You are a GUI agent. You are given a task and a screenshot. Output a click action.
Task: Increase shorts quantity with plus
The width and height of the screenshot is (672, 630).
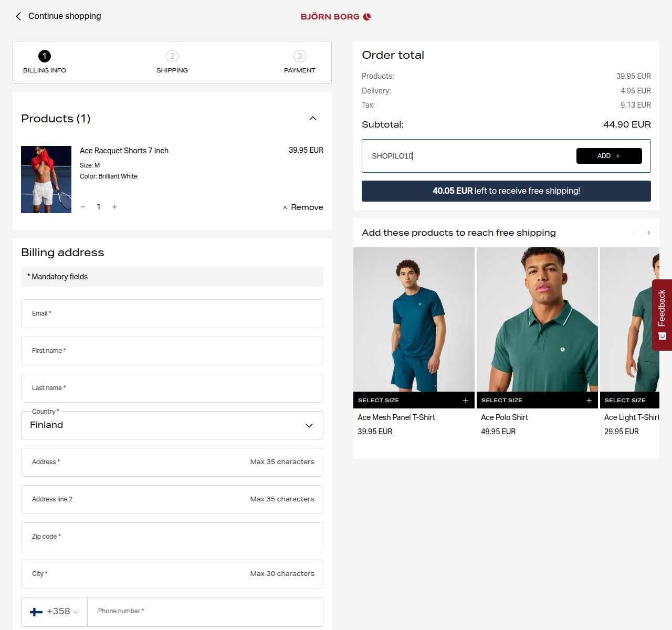(x=114, y=207)
